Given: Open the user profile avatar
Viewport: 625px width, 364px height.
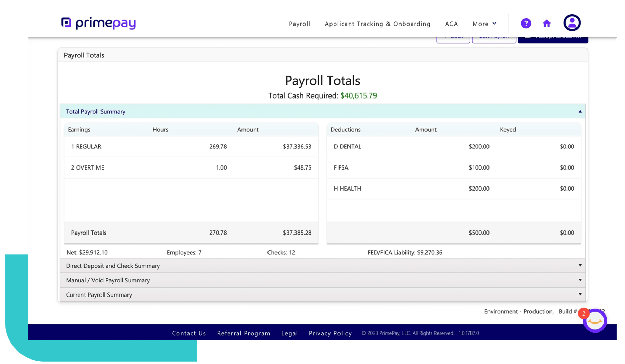Looking at the screenshot, I should click(x=572, y=23).
